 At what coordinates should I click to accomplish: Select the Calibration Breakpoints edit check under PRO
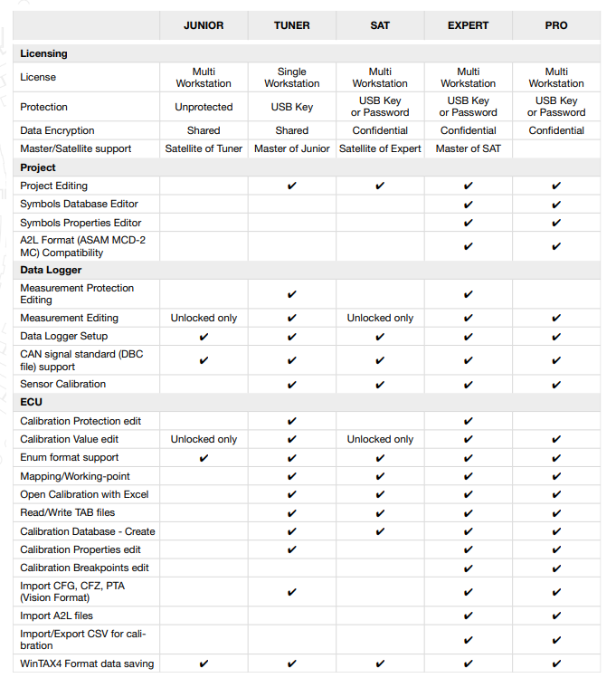tap(556, 568)
